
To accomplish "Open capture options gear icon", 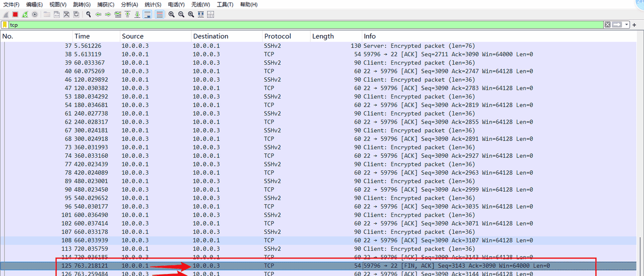I will point(34,15).
